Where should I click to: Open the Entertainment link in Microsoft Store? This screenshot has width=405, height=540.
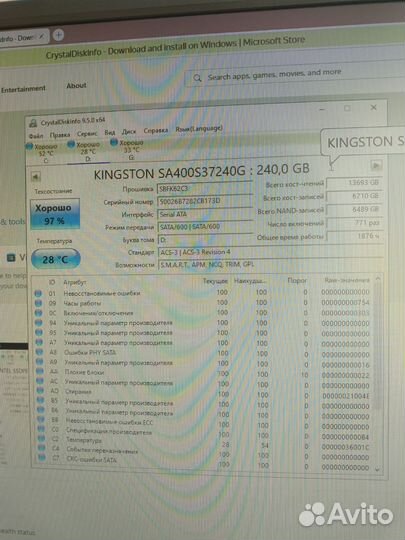pos(23,89)
